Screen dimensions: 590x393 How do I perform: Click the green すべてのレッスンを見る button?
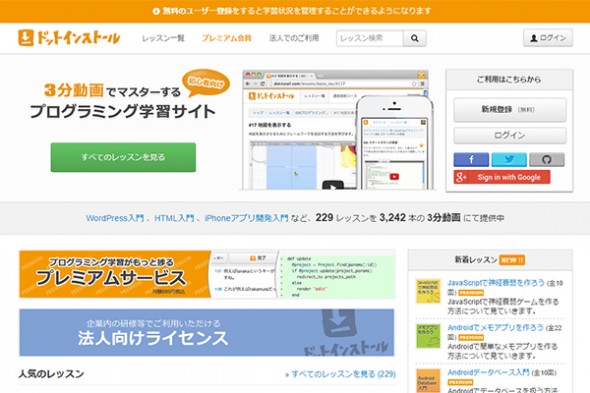(x=123, y=157)
